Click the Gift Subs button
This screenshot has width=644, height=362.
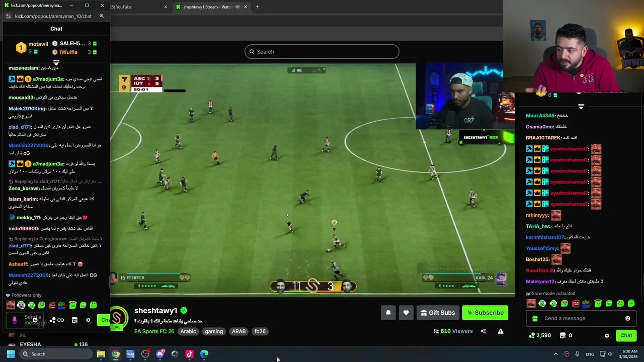coord(437,313)
